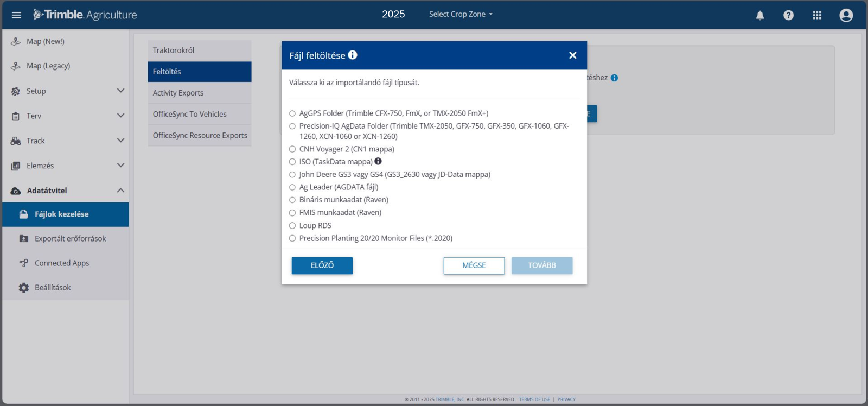Click the MÉGSE button
The height and width of the screenshot is (406, 868).
point(474,265)
